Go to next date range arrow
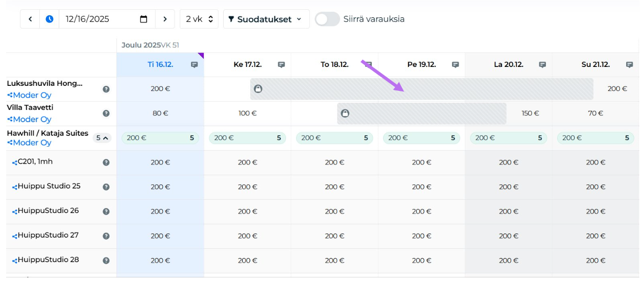Viewport: 644px width, 281px height. [x=164, y=19]
